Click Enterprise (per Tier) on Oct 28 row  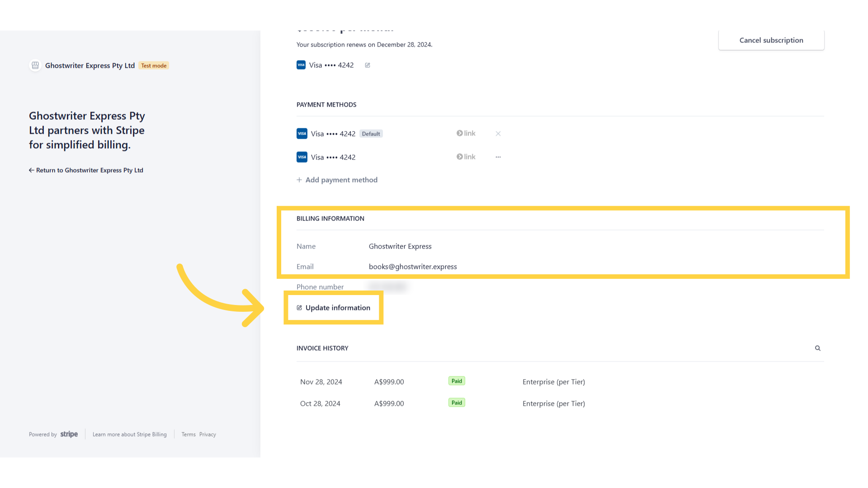click(554, 404)
